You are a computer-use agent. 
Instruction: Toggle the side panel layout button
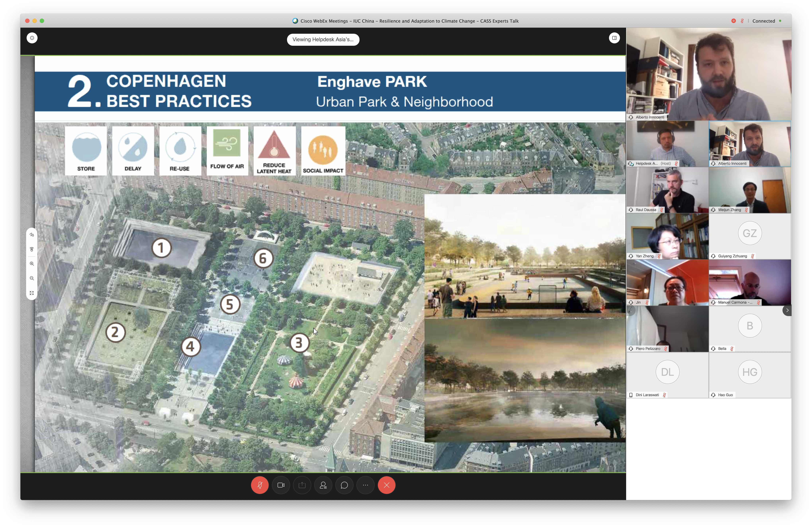click(x=614, y=38)
